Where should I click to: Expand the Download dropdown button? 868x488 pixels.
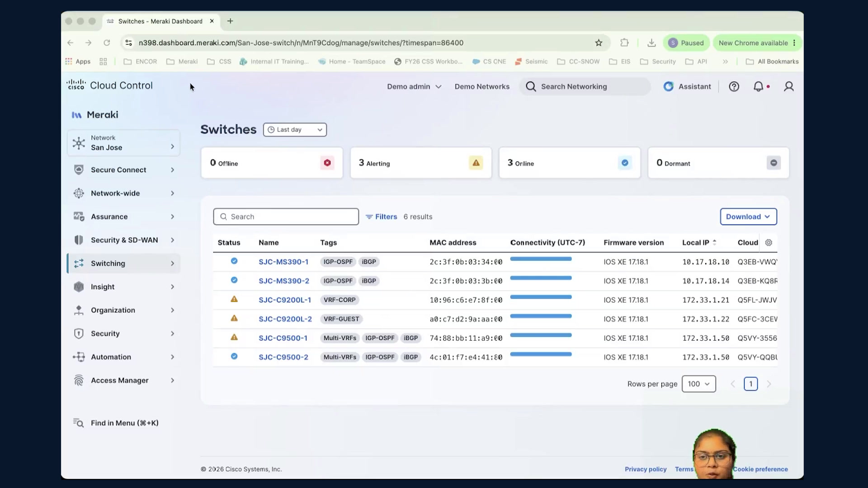pyautogui.click(x=748, y=216)
